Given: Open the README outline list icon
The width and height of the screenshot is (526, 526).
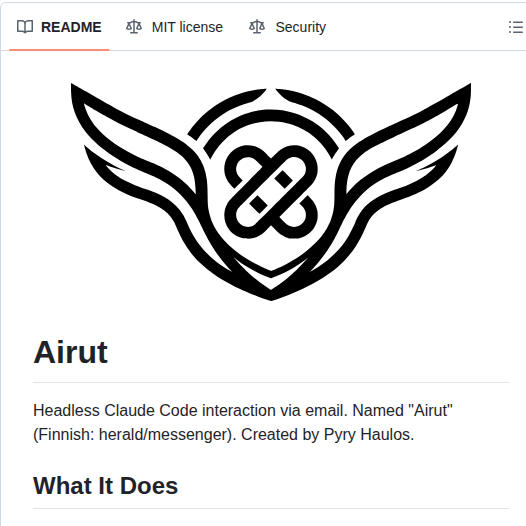Looking at the screenshot, I should click(516, 27).
